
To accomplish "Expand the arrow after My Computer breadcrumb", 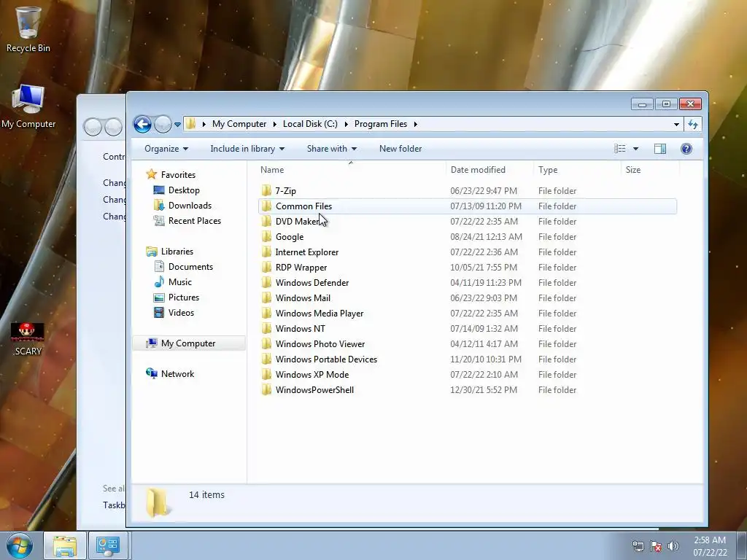I will (x=275, y=124).
